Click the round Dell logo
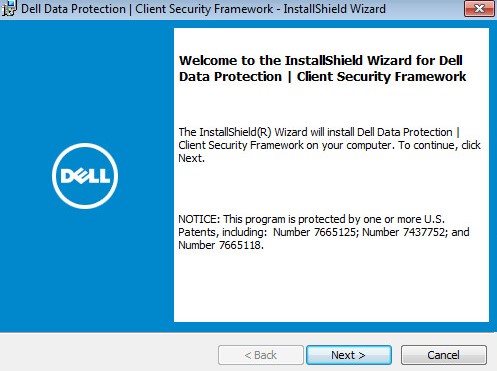The width and height of the screenshot is (497, 371). [85, 176]
